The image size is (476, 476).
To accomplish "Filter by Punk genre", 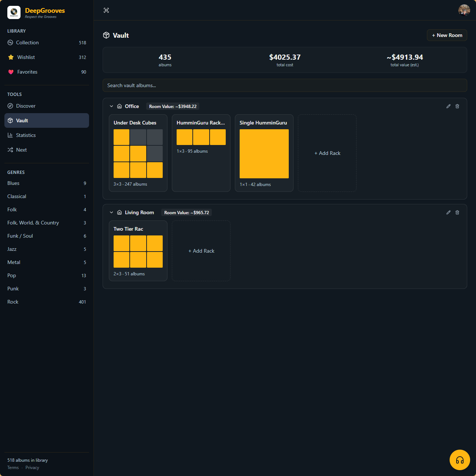I will (x=47, y=289).
